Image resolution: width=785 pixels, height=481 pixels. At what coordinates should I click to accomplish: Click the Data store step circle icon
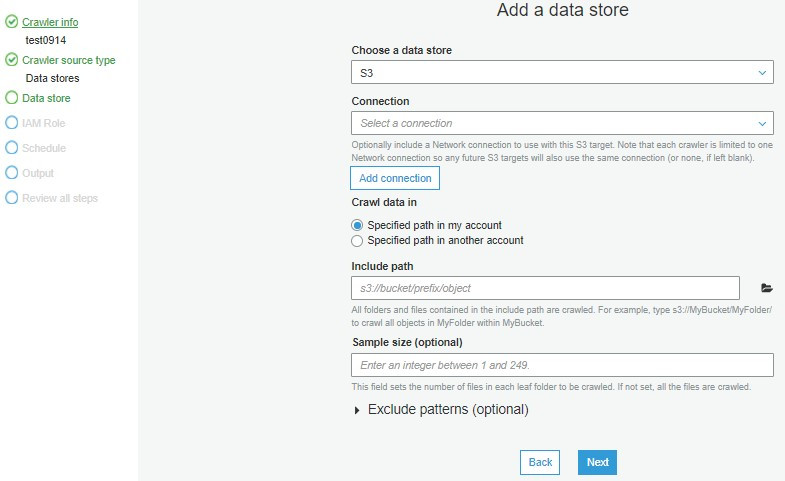12,98
